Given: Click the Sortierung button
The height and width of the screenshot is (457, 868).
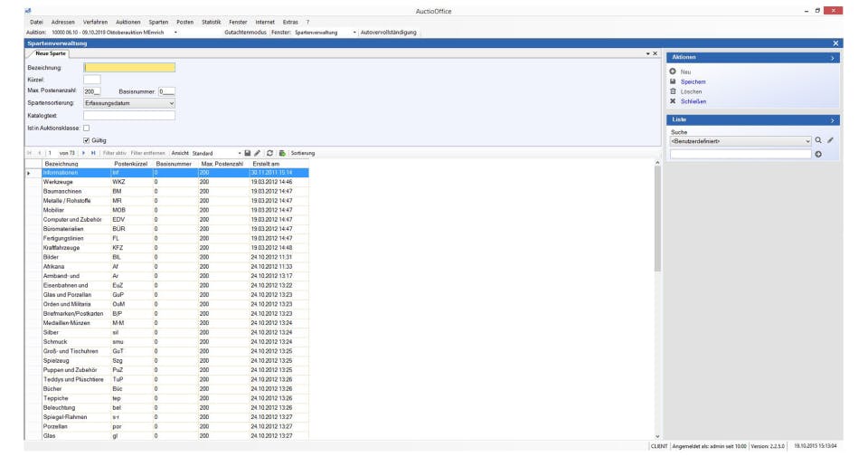Looking at the screenshot, I should [303, 154].
